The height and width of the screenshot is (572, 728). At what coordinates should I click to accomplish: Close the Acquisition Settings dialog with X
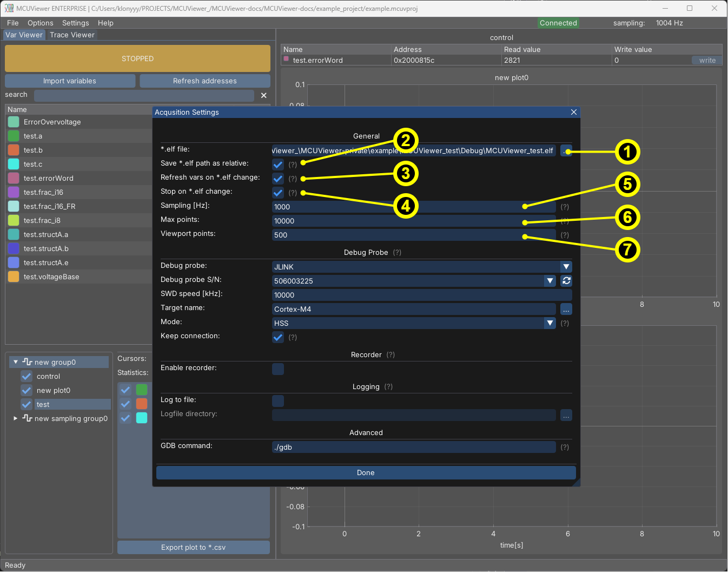(x=574, y=112)
